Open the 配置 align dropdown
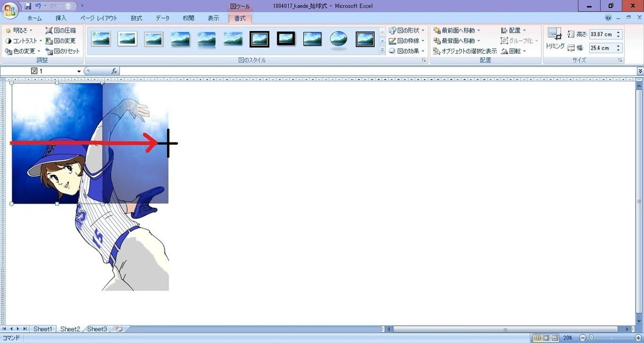This screenshot has height=343, width=644. tap(514, 31)
